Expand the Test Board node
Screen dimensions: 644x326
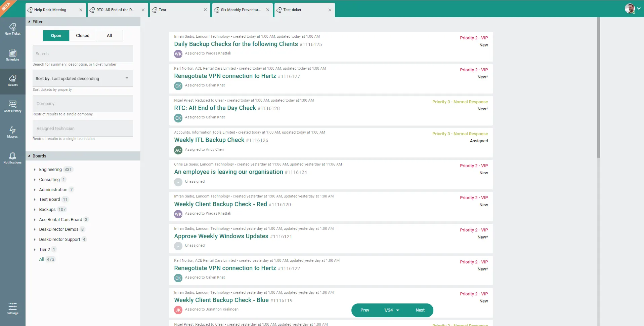(x=35, y=200)
